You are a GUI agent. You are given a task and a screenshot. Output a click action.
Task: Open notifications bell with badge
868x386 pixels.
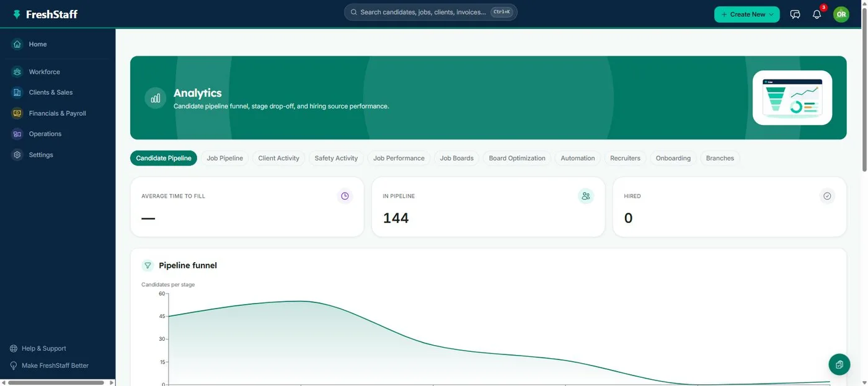coord(817,14)
